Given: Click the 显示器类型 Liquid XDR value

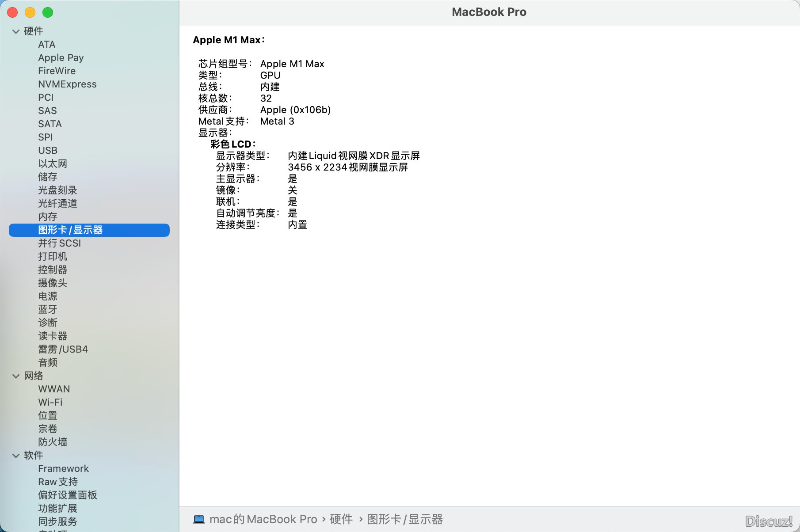Looking at the screenshot, I should [354, 156].
